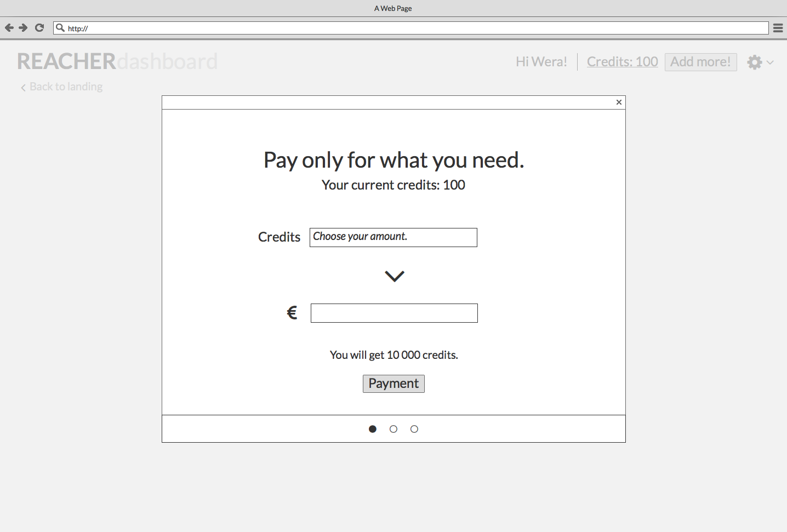
Task: Click the Euro currency symbol
Action: coord(292,313)
